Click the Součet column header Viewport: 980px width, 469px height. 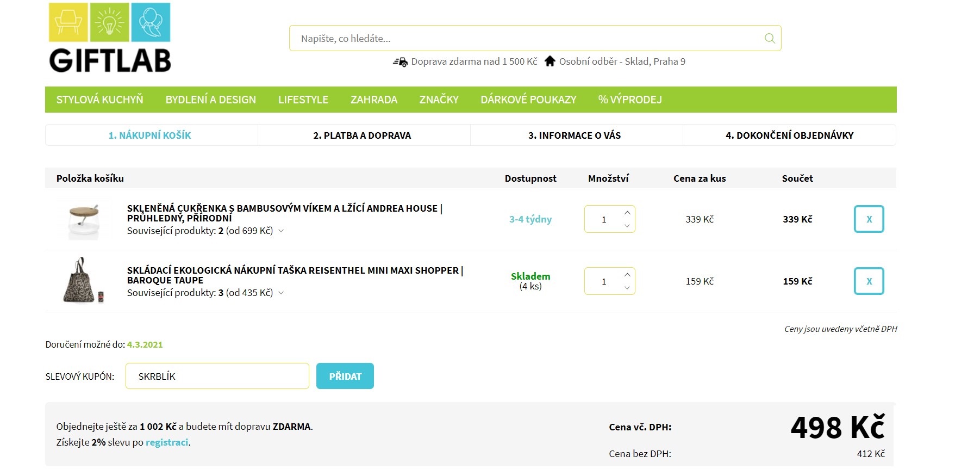coord(797,178)
